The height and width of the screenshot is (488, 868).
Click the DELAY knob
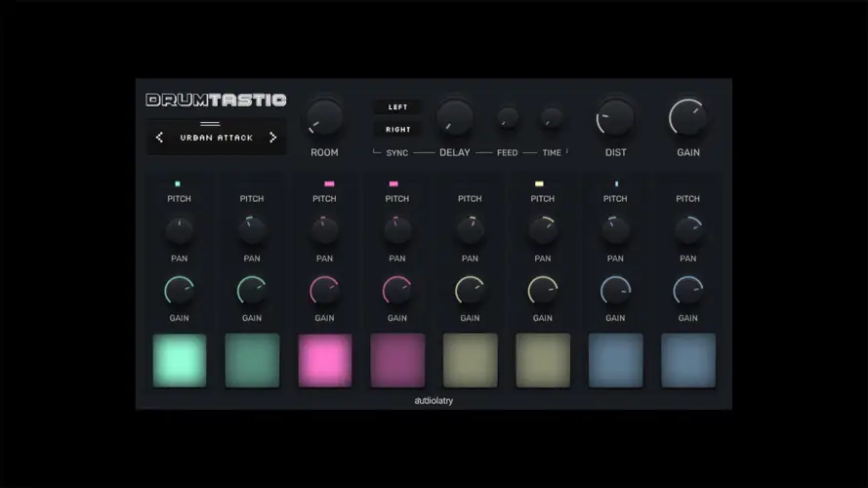(454, 117)
